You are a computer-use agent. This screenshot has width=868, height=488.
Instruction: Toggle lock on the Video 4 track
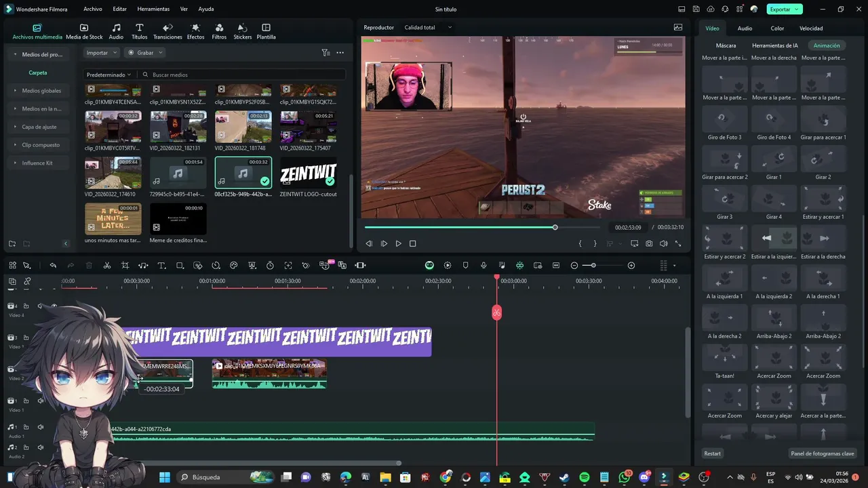26,306
